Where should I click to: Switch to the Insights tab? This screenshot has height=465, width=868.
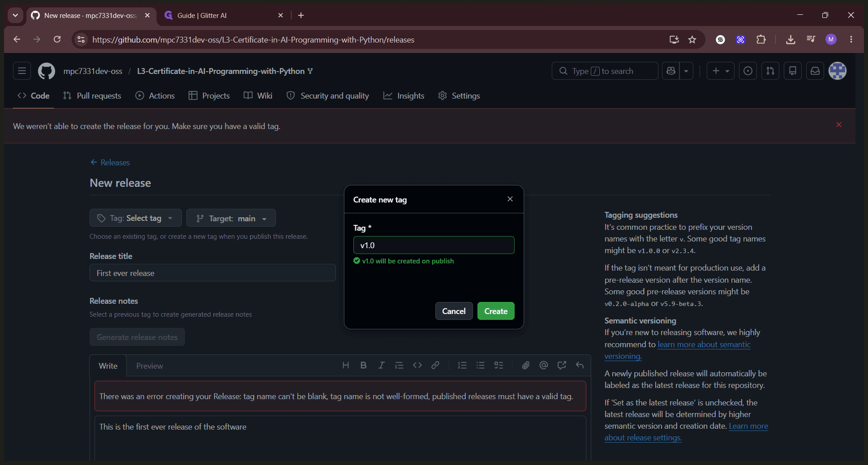pos(404,96)
